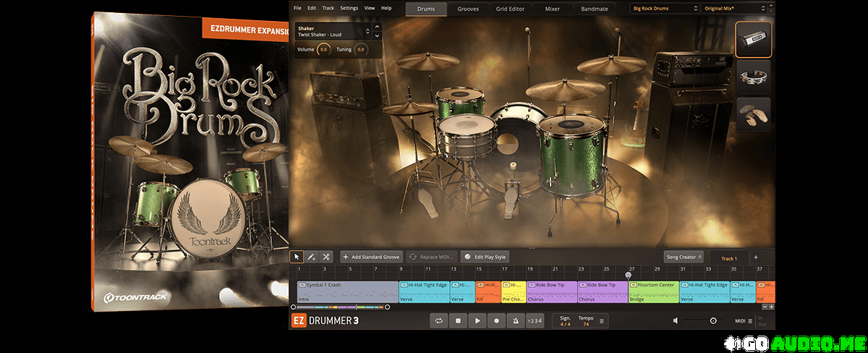The image size is (868, 353).
Task: Click Edit Play Style button
Action: click(x=485, y=257)
